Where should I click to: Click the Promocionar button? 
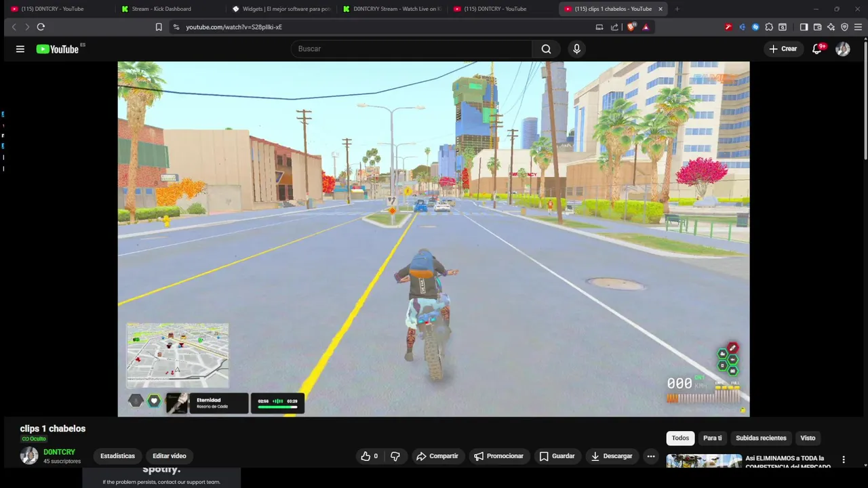(x=498, y=456)
